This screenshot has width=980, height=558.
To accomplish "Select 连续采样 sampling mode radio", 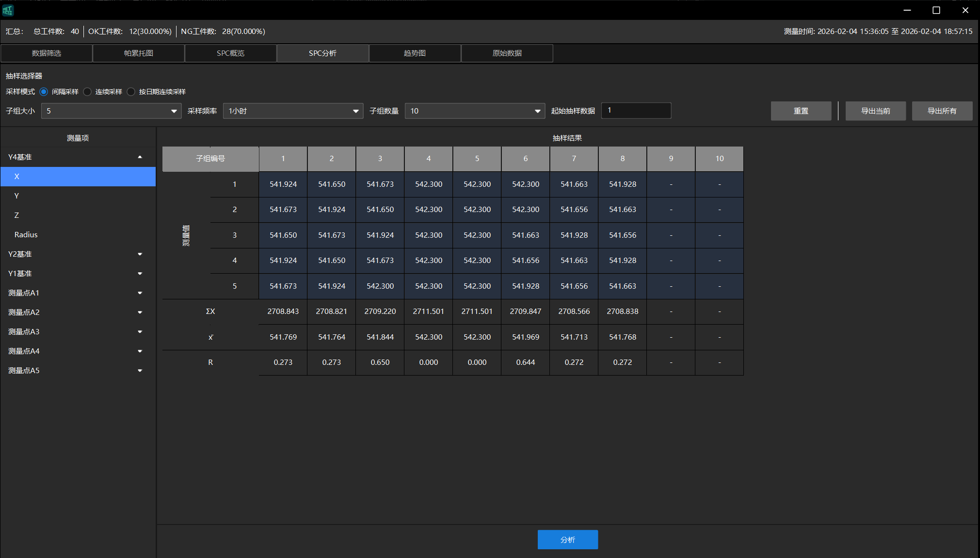I will tap(88, 92).
